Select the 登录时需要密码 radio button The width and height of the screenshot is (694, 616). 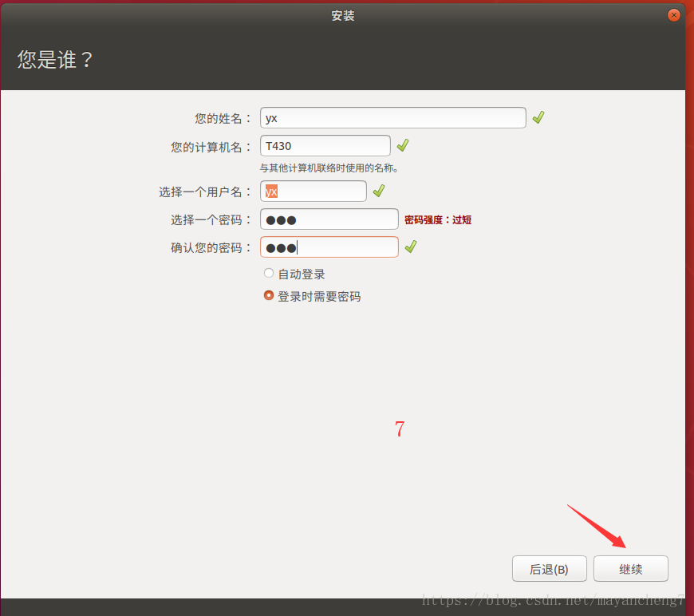coord(269,295)
